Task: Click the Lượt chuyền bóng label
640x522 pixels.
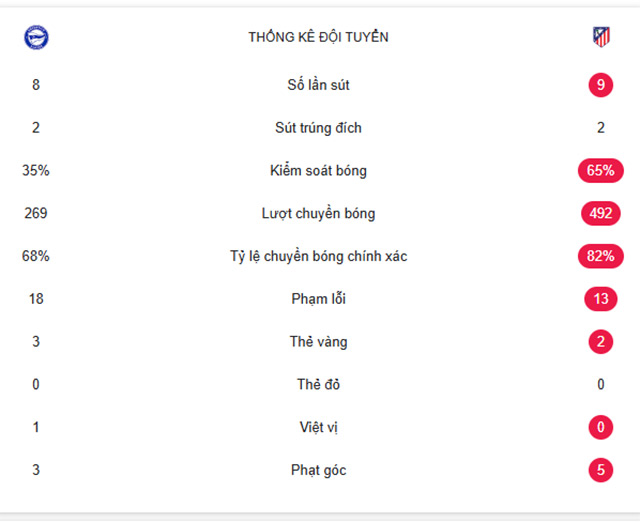Action: [318, 213]
